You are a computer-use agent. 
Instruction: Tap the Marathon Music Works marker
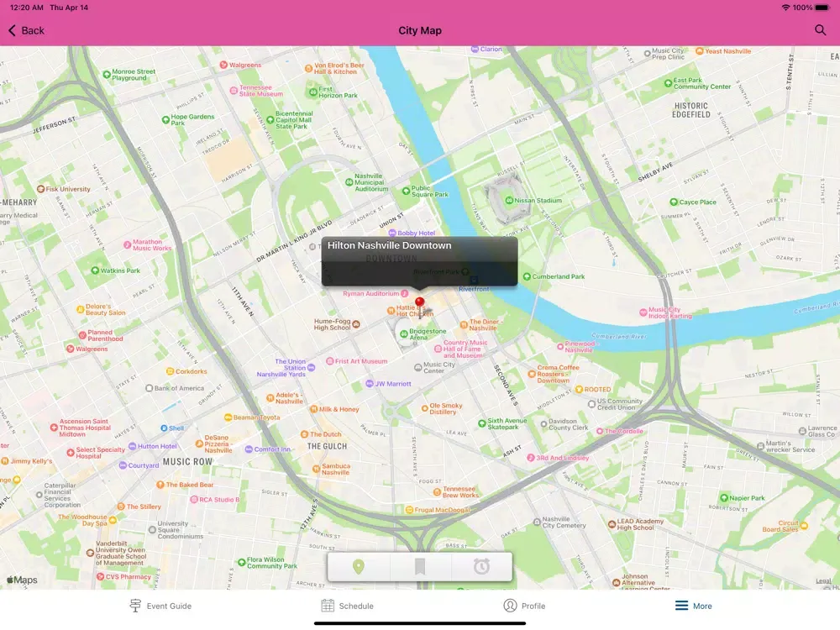tap(127, 244)
